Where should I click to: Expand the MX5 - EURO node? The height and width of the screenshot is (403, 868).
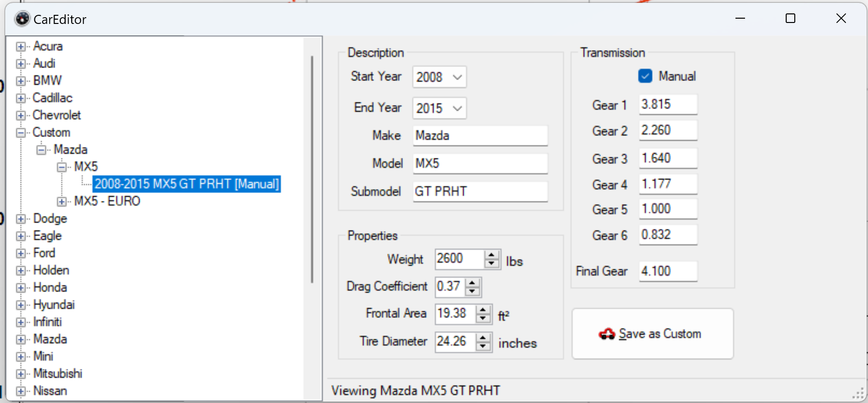(x=62, y=201)
